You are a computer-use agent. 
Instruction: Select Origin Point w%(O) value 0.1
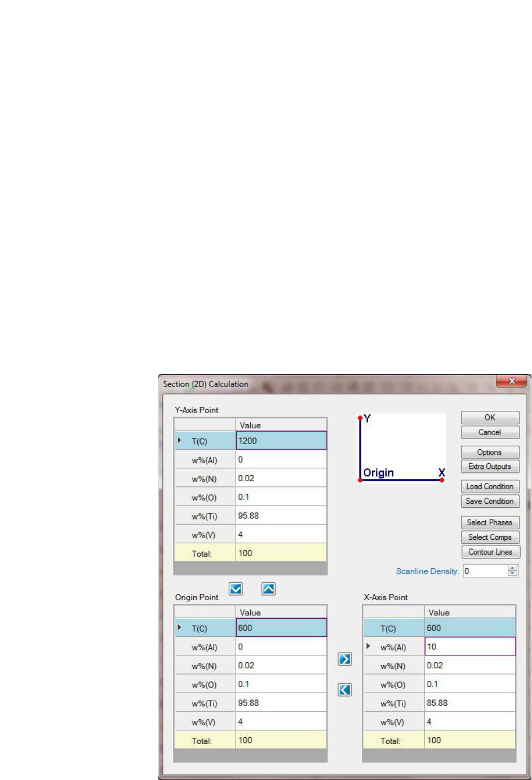tap(281, 684)
